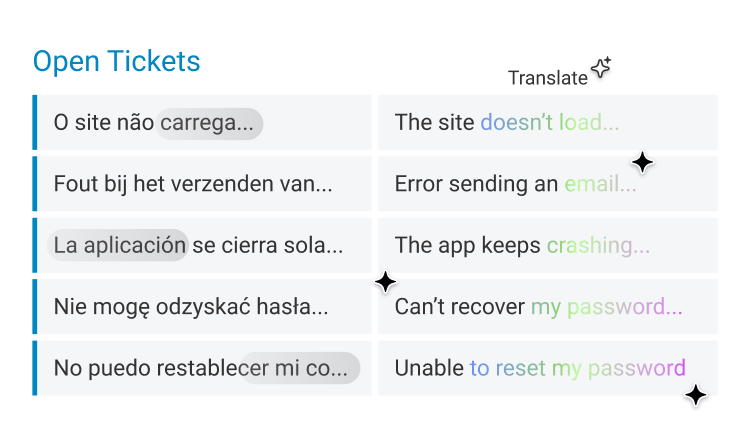This screenshot has height=428, width=750.
Task: Click the translation 'Can't recover my password...'
Action: pyautogui.click(x=548, y=307)
